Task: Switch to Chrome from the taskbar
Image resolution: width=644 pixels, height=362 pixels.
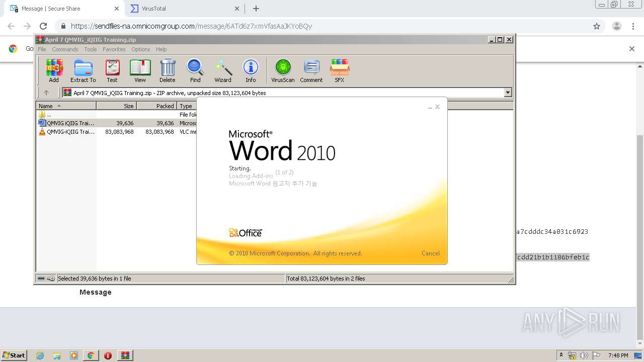Action: click(x=91, y=355)
